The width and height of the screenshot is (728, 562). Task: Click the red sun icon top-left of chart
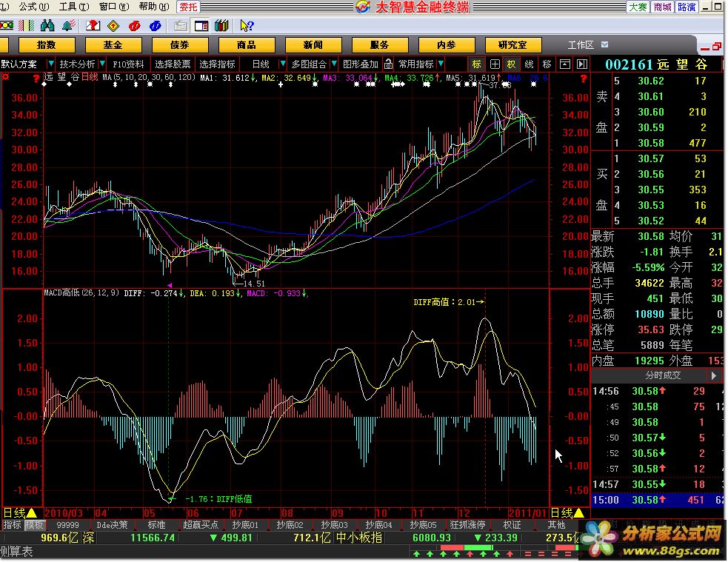click(x=6, y=77)
